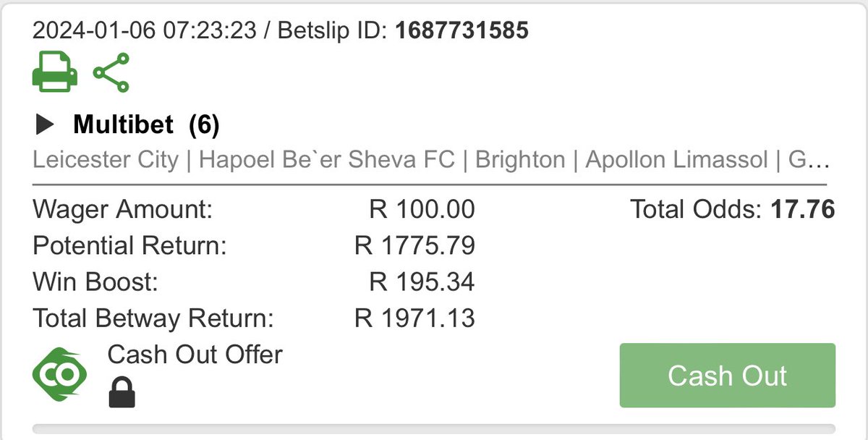
Task: Expand the Multibet disclosure triangle
Action: click(45, 126)
